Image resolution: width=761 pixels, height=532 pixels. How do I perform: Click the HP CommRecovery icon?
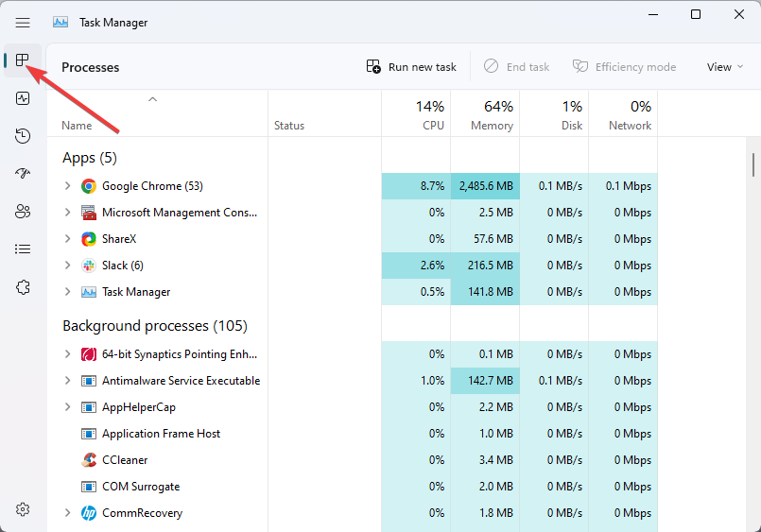pos(88,513)
